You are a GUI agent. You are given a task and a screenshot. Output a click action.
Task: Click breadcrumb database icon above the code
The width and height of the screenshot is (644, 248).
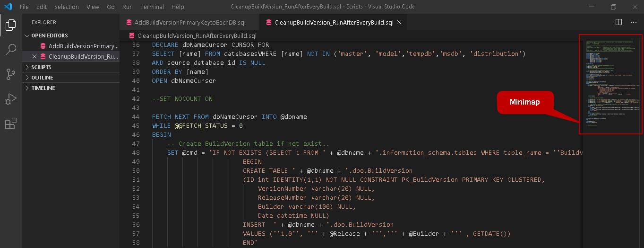[132, 35]
